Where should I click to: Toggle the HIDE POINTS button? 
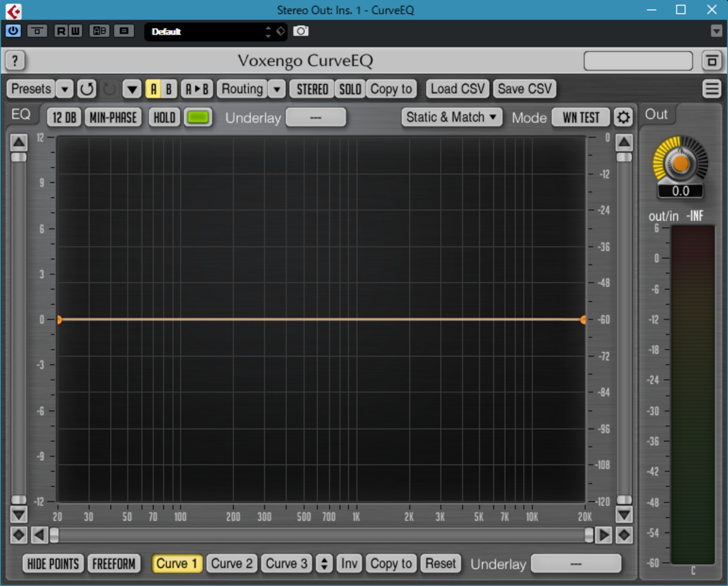[x=53, y=564]
